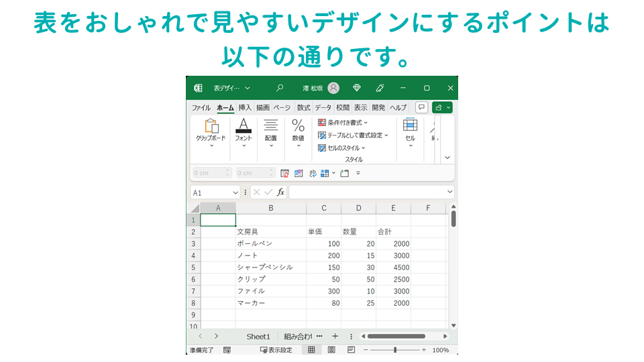Open customize quick access toolbar arrow
Image resolution: width=644 pixels, height=362 pixels.
pyautogui.click(x=358, y=173)
